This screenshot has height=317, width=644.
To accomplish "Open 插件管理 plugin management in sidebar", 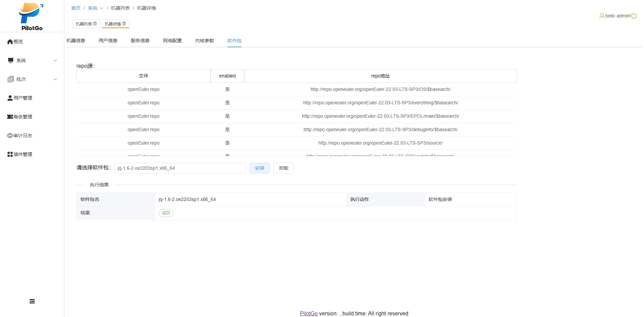I will (23, 154).
